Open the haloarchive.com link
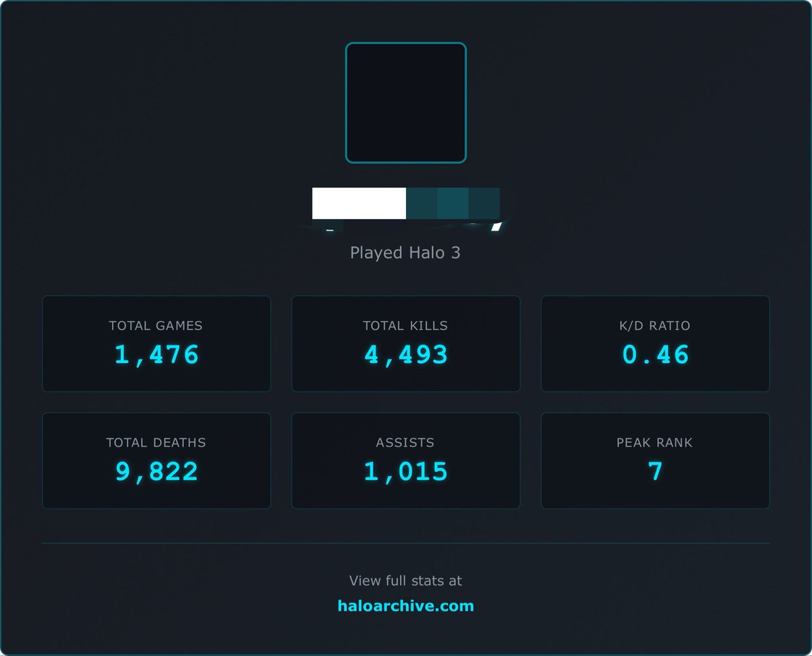Viewport: 812px width, 656px height. [405, 606]
